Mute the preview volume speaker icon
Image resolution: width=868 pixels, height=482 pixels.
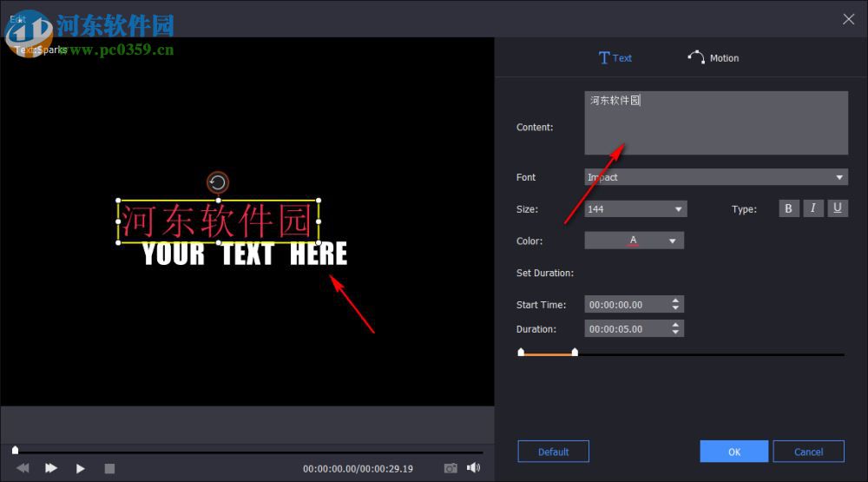click(x=473, y=467)
